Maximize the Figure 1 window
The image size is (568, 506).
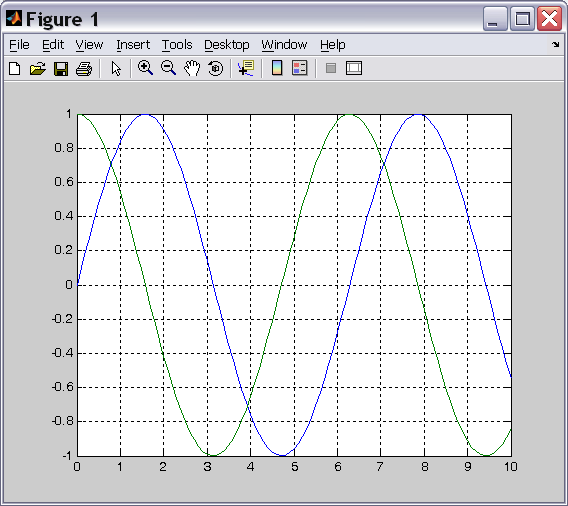pos(522,19)
